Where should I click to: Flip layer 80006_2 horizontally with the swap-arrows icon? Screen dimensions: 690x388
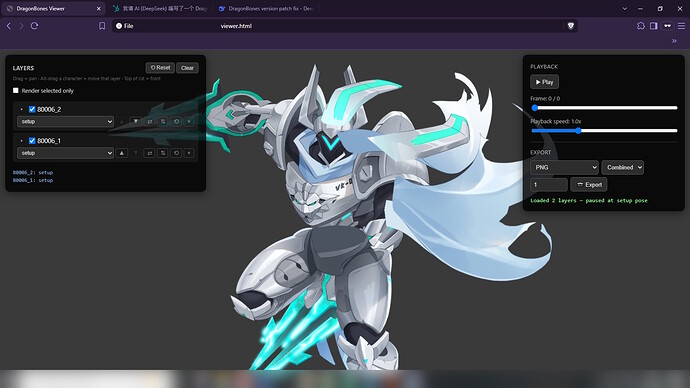(x=149, y=121)
